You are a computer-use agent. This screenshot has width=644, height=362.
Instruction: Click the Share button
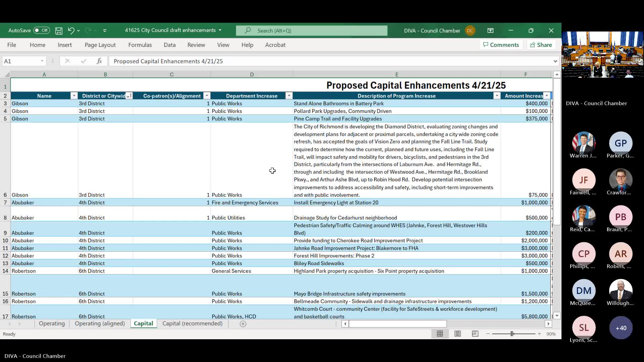[541, 45]
